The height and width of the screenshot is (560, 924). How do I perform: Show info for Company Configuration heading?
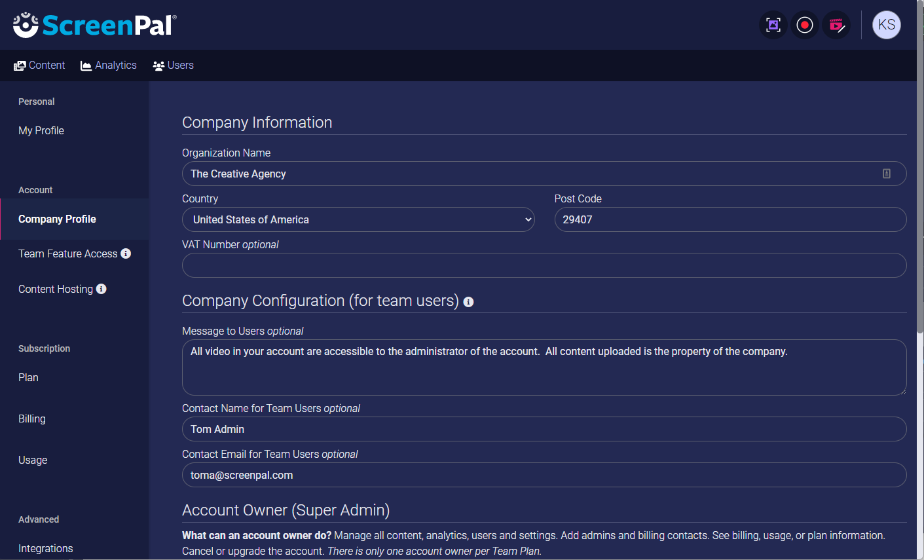click(x=468, y=302)
